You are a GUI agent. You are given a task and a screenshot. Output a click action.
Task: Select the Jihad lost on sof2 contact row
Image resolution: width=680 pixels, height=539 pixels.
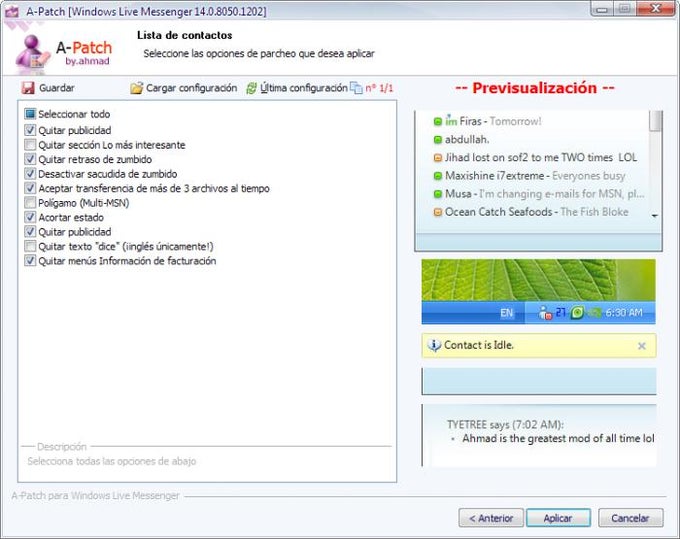tap(536, 158)
